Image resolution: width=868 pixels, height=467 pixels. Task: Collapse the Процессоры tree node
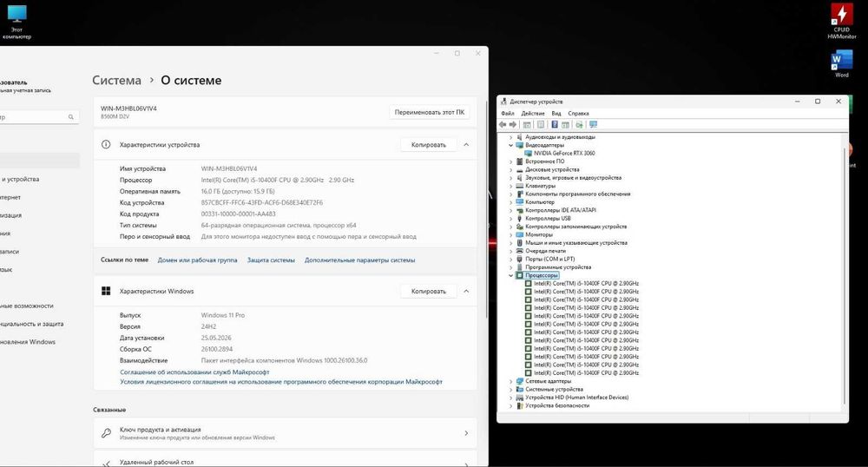click(x=511, y=275)
